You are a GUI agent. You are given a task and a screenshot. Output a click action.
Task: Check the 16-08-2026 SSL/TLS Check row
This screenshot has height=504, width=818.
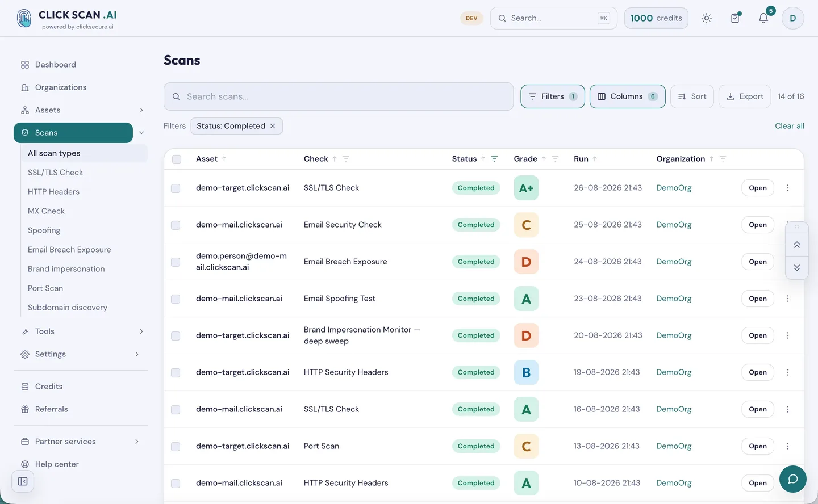pyautogui.click(x=176, y=410)
